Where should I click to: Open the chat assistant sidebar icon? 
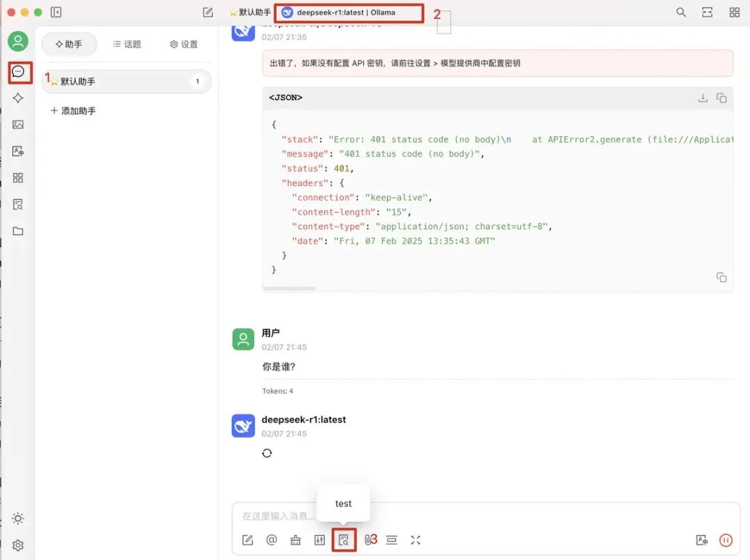point(18,71)
